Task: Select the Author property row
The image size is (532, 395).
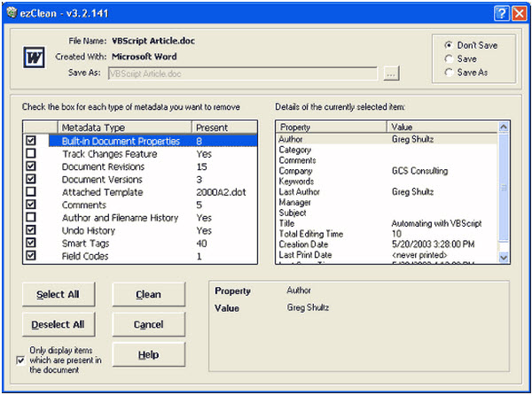Action: (387, 139)
